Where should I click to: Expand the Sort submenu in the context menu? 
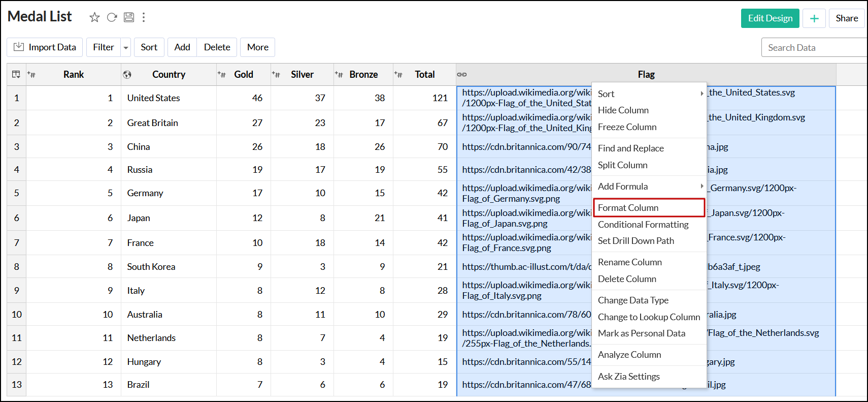[x=649, y=94]
